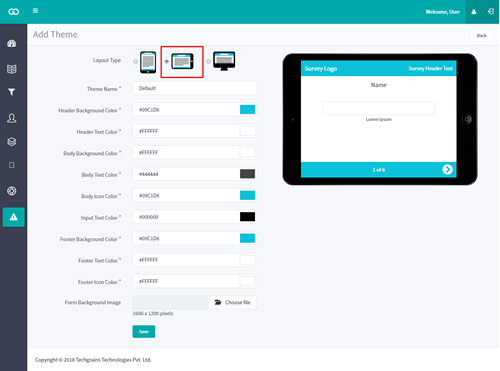
Task: Open the Input Text Color black swatch
Action: pyautogui.click(x=247, y=217)
